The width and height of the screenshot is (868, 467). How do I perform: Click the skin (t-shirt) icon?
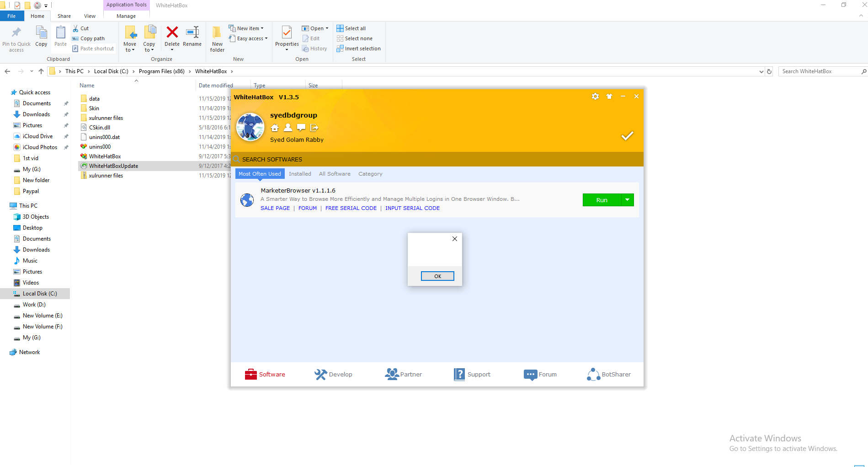click(x=609, y=97)
